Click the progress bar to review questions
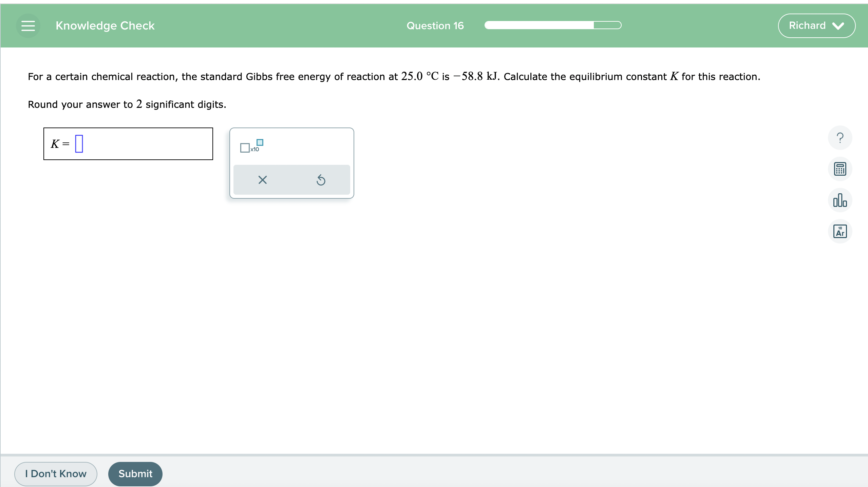Viewport: 868px width, 487px height. coord(554,25)
